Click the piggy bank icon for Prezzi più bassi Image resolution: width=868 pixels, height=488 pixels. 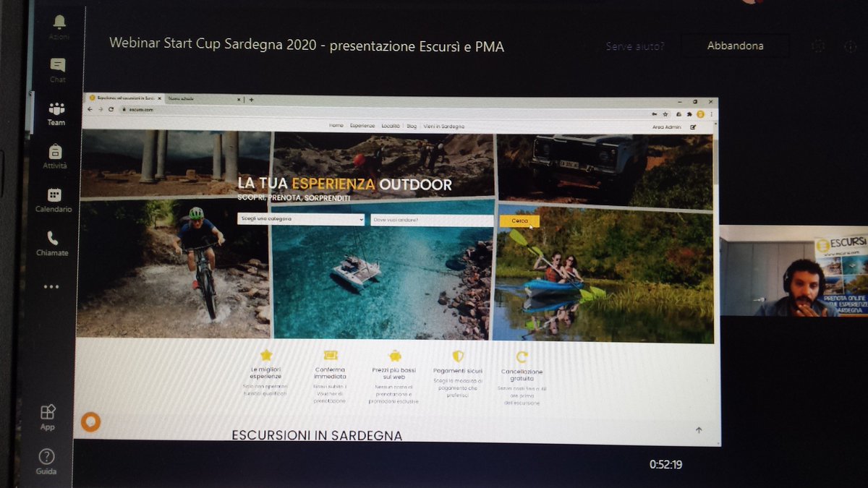coord(394,356)
